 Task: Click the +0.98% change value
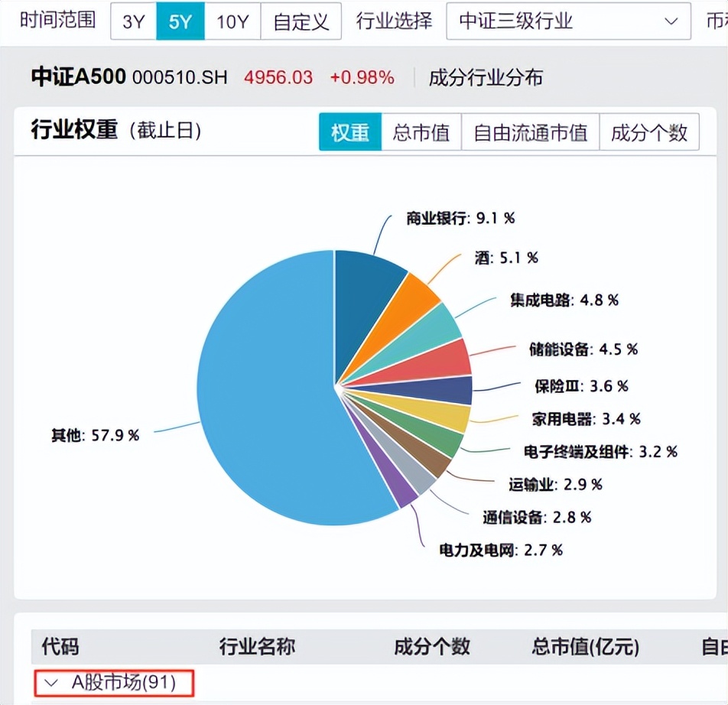362,77
